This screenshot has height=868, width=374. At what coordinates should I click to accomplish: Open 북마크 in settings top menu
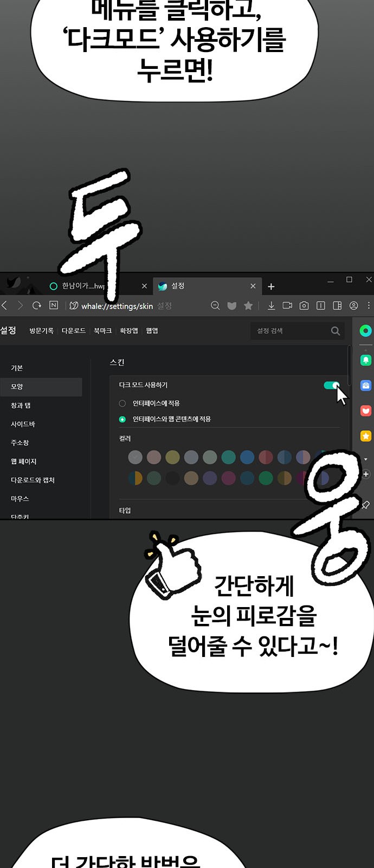(103, 330)
